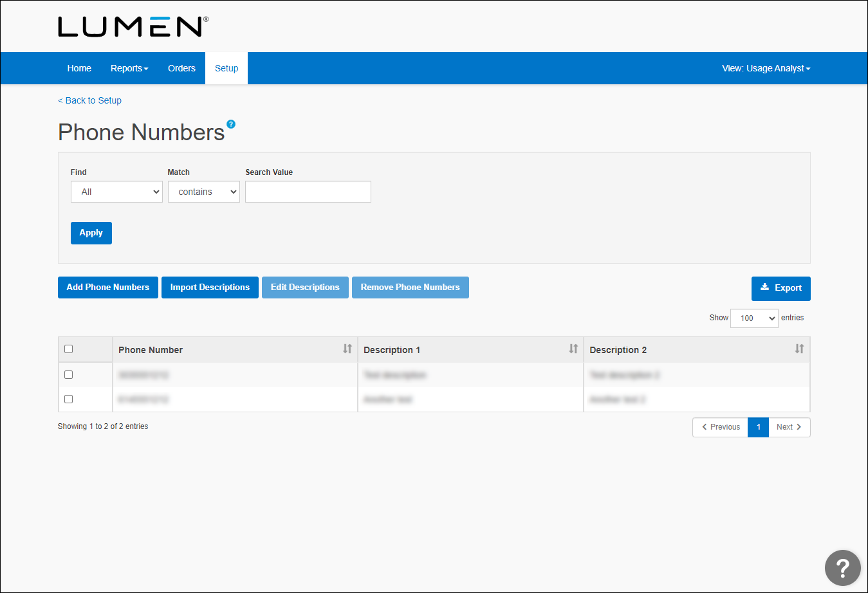The image size is (868, 593).
Task: Export phone numbers with the download button
Action: 780,288
